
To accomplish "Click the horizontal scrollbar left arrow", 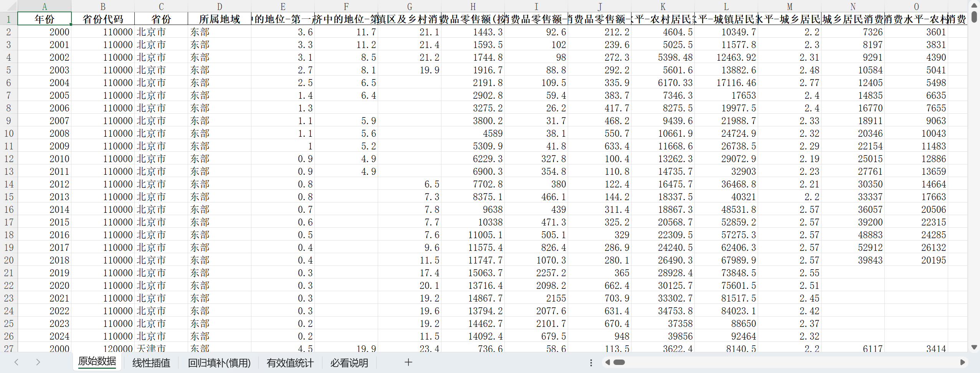I will coord(607,362).
